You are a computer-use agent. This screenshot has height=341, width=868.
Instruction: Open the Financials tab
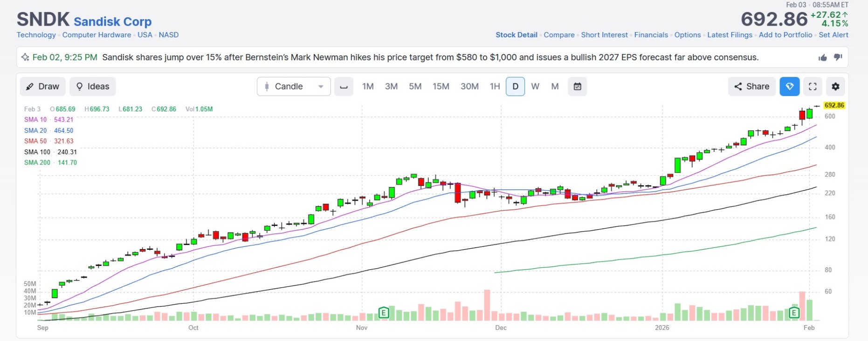[651, 35]
